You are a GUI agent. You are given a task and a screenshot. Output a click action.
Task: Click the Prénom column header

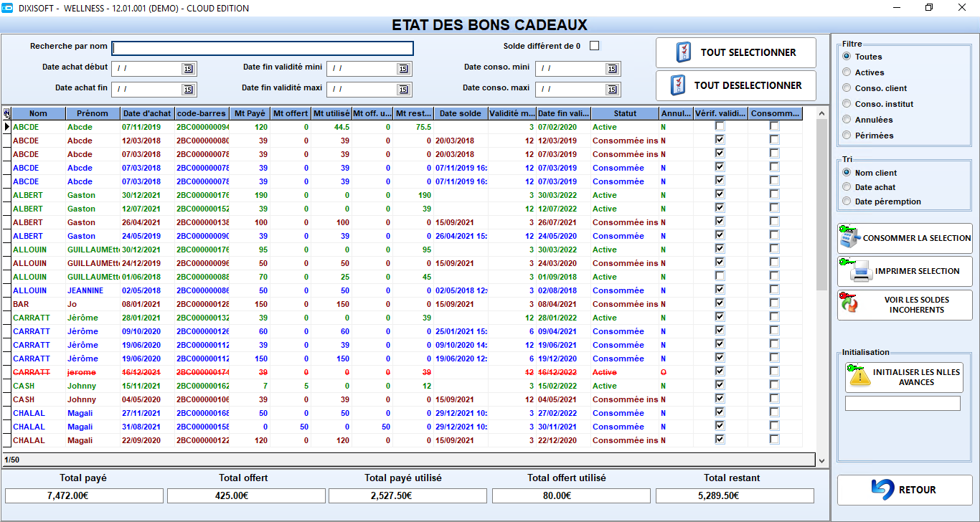(93, 113)
